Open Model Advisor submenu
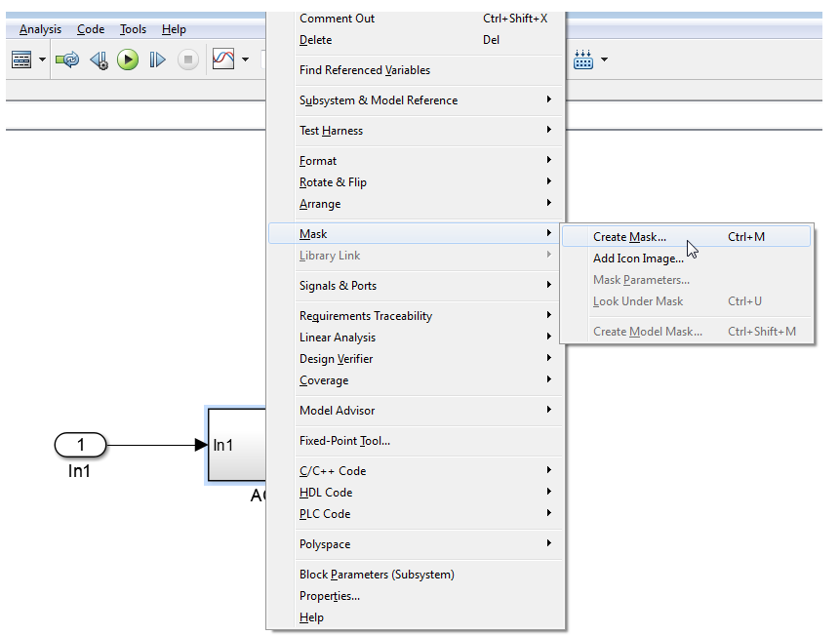840x636 pixels. click(416, 411)
